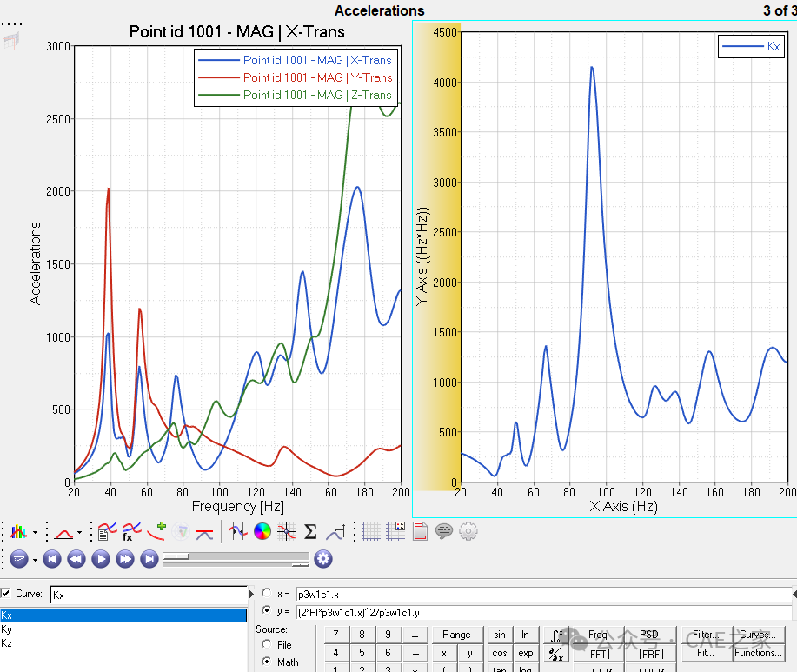The height and width of the screenshot is (672, 797).
Task: Open the grid with legend tool
Action: coord(395,532)
